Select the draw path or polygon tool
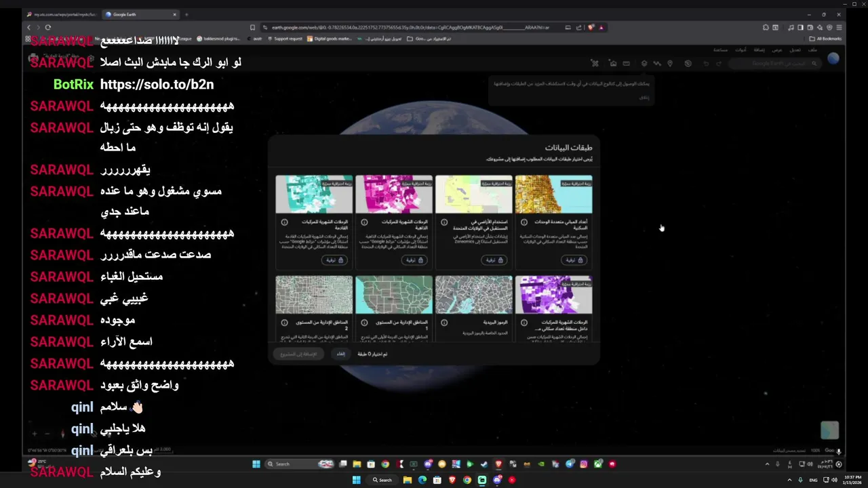 click(x=657, y=63)
